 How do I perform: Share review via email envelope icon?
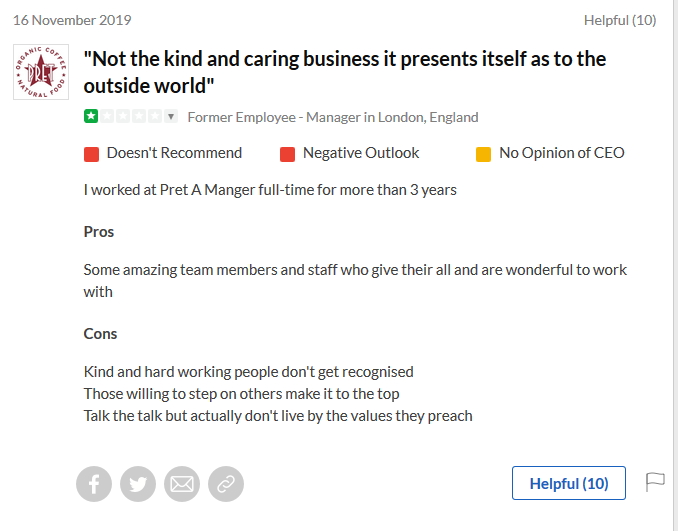(182, 485)
